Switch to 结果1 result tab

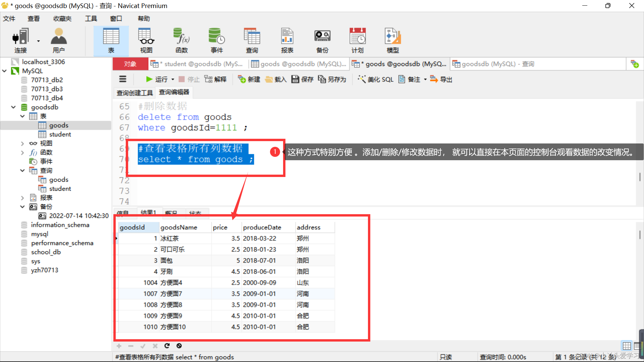click(x=149, y=213)
